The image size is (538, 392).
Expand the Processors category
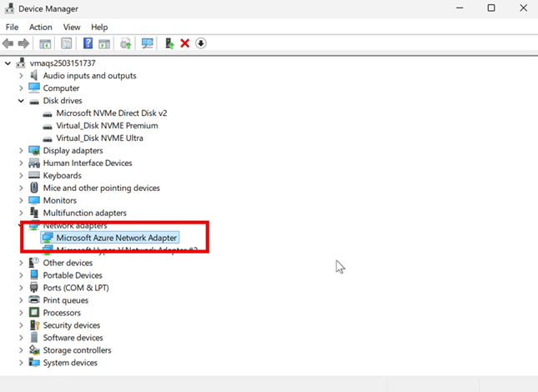point(22,313)
